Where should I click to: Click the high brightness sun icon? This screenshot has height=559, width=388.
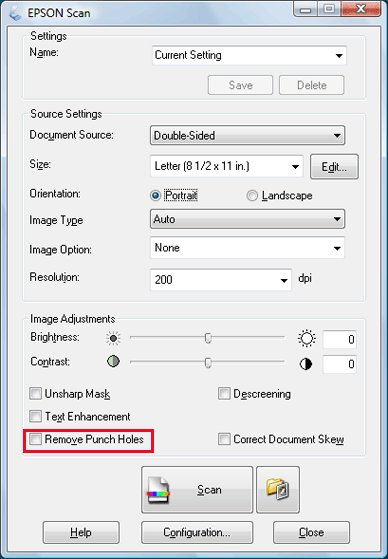coord(306,338)
